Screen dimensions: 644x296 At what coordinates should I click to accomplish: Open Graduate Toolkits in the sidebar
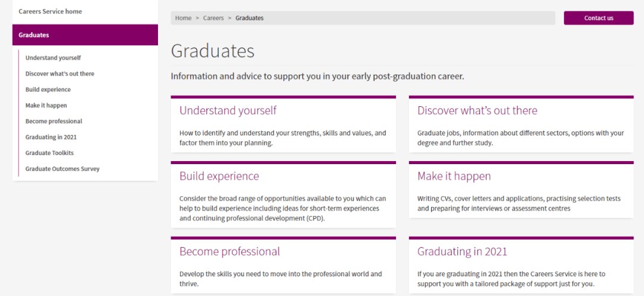click(x=49, y=153)
